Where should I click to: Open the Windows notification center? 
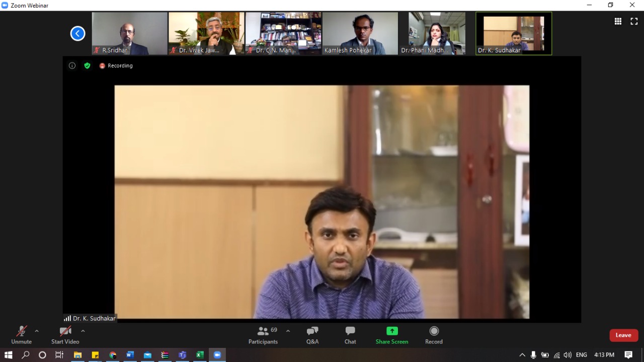click(628, 355)
